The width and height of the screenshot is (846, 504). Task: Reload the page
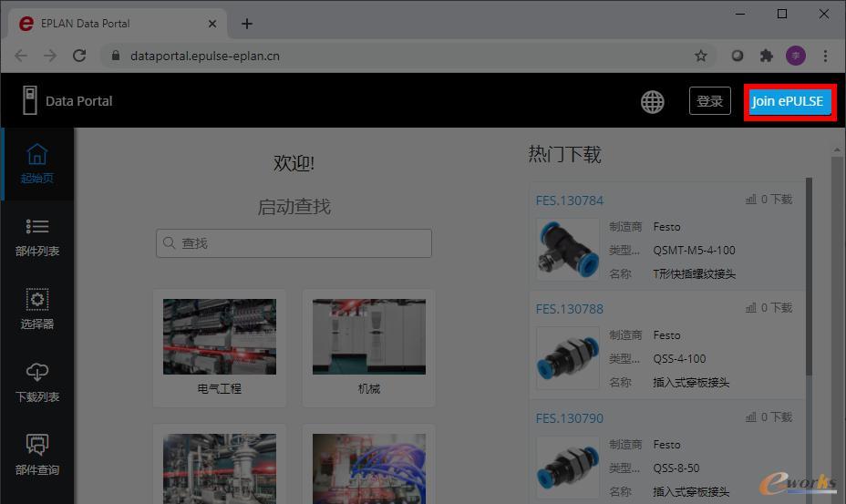pyautogui.click(x=79, y=56)
